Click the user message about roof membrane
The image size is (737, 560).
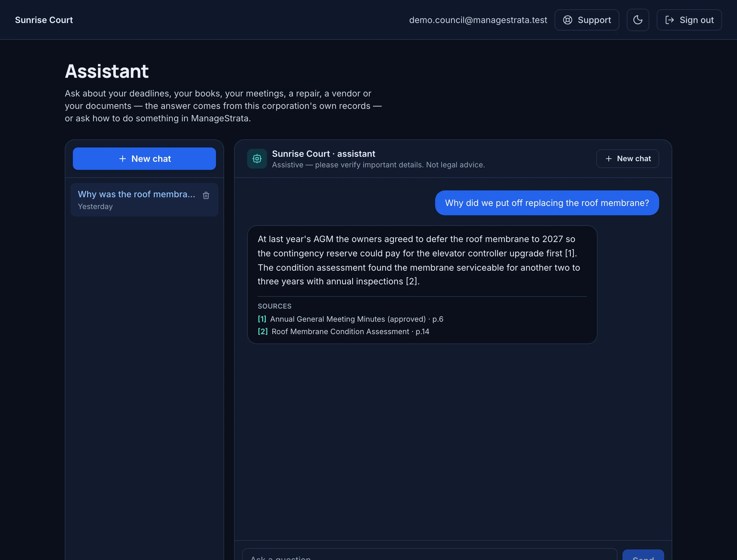[547, 203]
